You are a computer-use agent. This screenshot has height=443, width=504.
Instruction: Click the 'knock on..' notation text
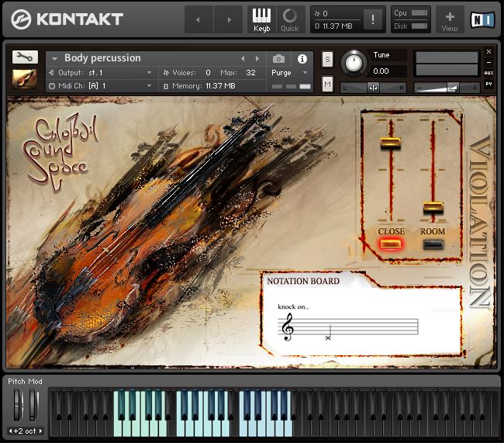pyautogui.click(x=293, y=306)
